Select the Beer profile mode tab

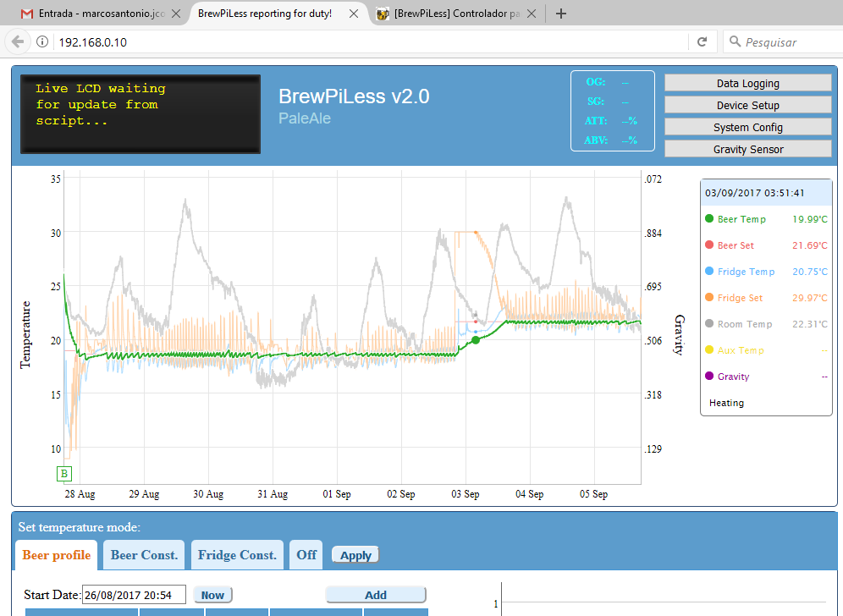57,555
